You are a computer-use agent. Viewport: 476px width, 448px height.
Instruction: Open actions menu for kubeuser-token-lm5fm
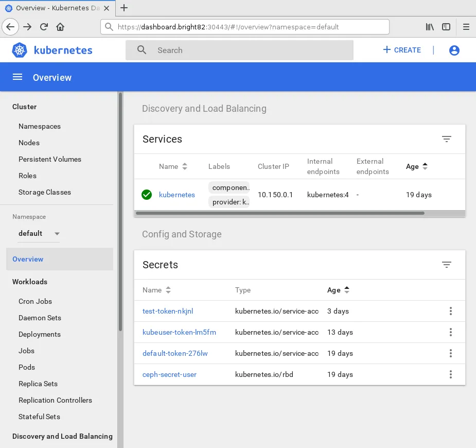coord(450,332)
